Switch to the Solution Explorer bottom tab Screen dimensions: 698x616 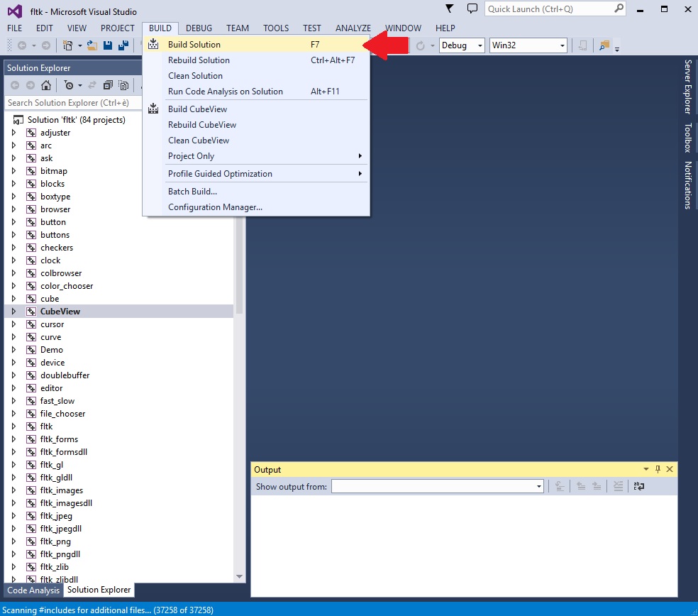pos(99,590)
